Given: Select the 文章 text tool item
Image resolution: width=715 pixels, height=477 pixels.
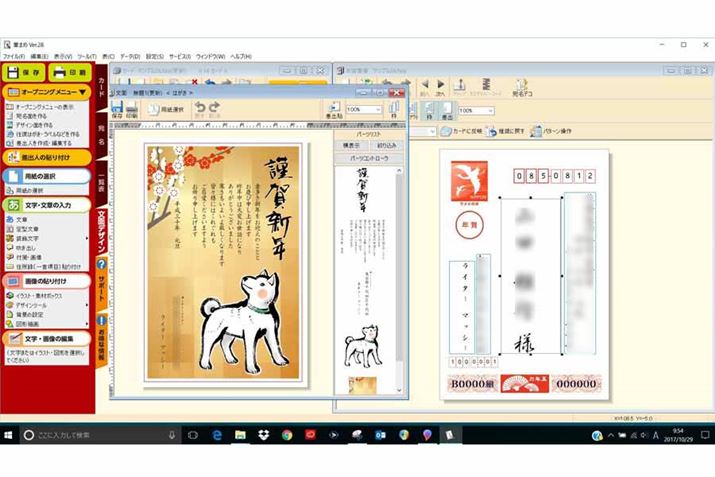Looking at the screenshot, I should coord(21,219).
